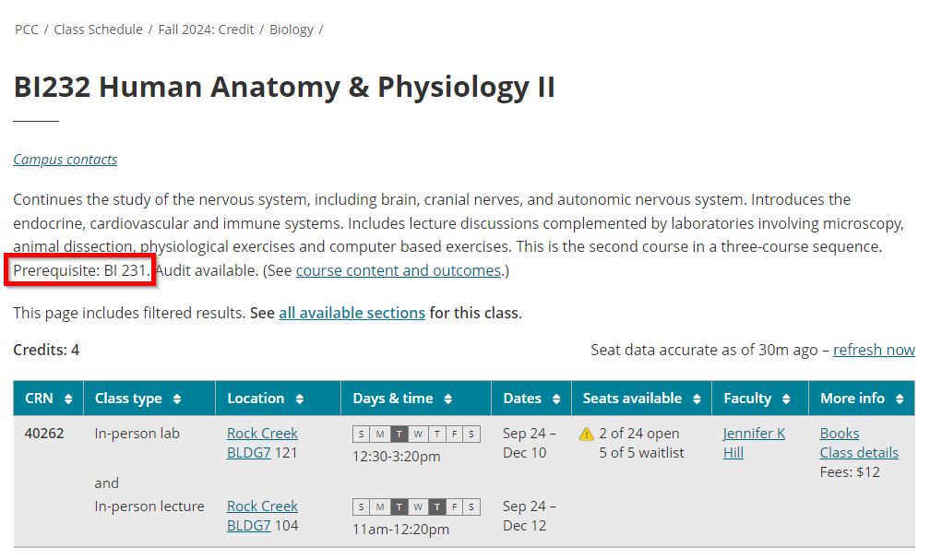930x560 pixels.
Task: Click the Class type sort arrows
Action: 177,399
